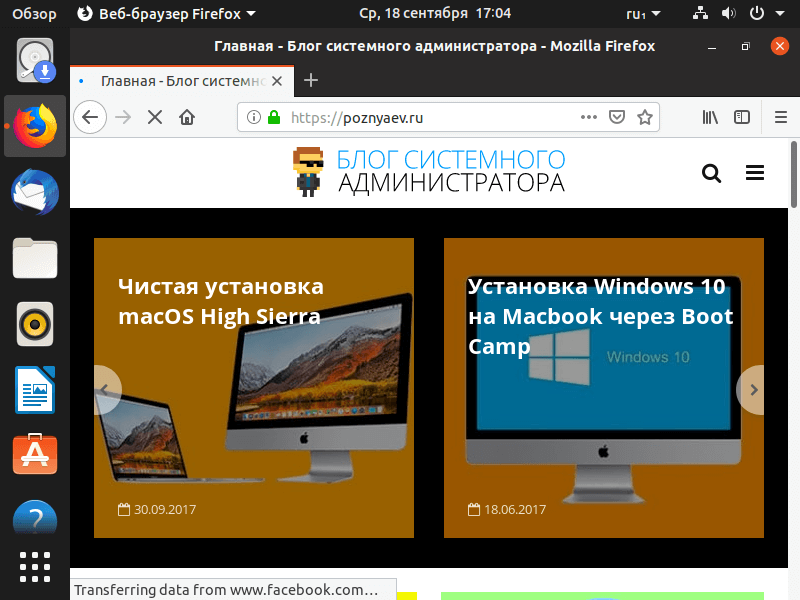Open the Firefox hamburger menu
The width and height of the screenshot is (800, 600).
pyautogui.click(x=781, y=117)
